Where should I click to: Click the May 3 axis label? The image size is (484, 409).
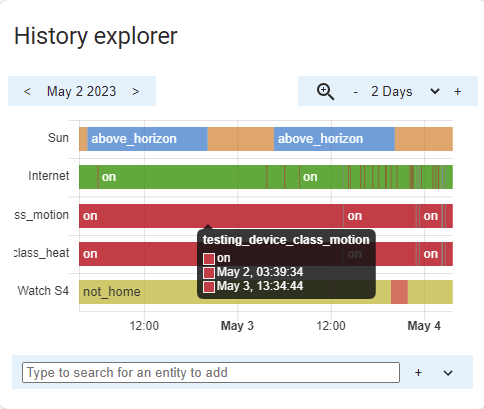[x=237, y=326]
